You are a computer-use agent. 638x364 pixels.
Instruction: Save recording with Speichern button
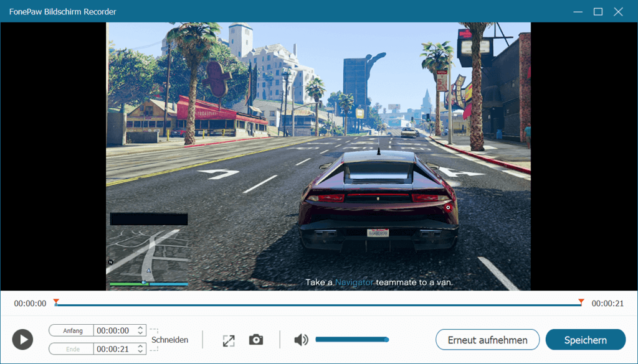click(x=585, y=340)
